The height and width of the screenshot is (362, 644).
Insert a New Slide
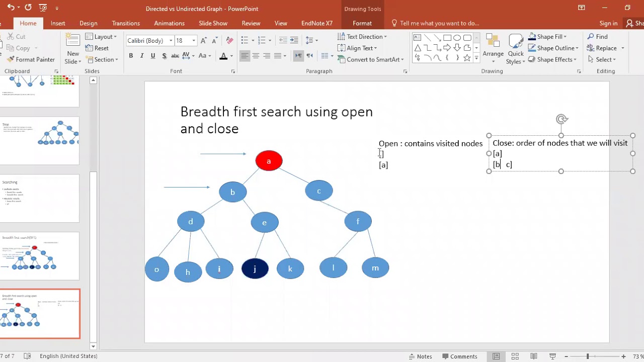[x=73, y=49]
